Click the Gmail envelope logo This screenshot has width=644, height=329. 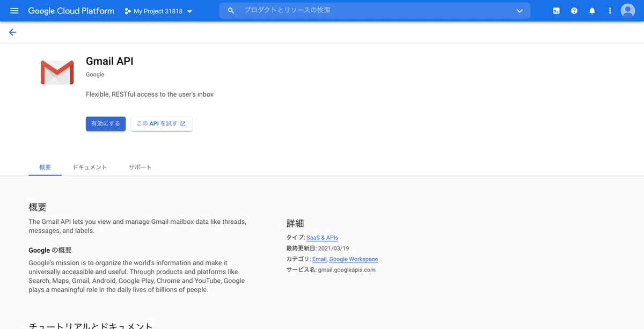[x=57, y=72]
